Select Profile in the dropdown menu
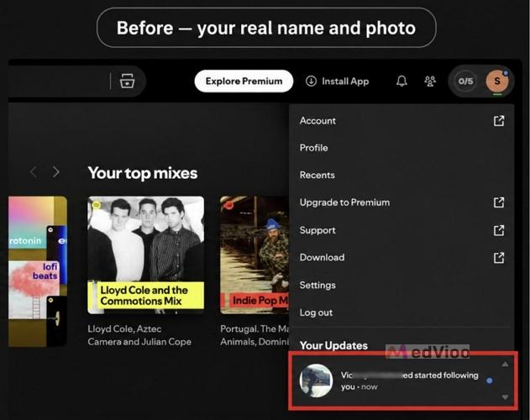Image resolution: width=530 pixels, height=420 pixels. click(x=401, y=148)
